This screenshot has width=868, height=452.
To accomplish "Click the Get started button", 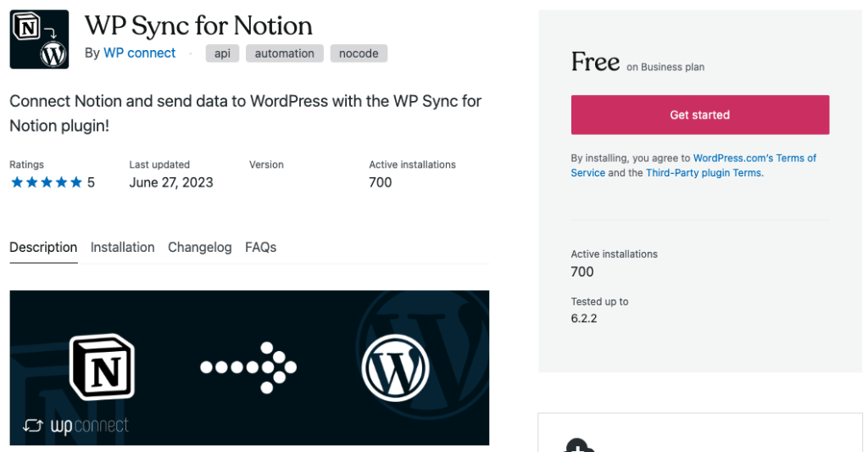I will 700,114.
